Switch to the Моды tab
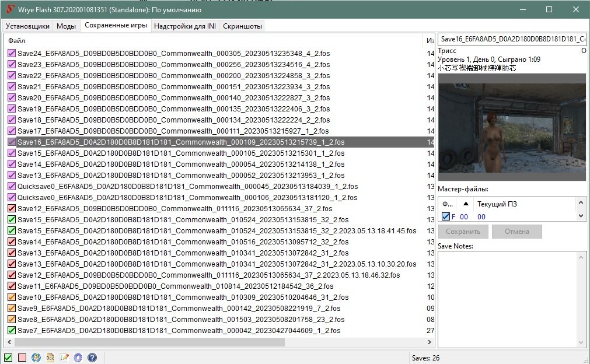Viewport: 590px width, 364px height. 66,26
